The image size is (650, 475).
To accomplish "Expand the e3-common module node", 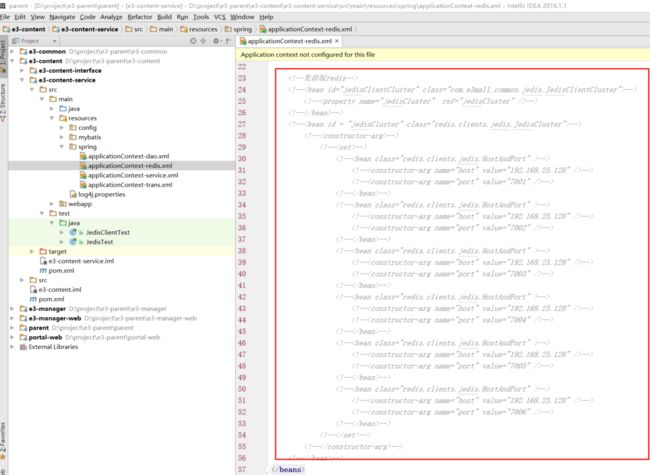I will click(x=12, y=51).
